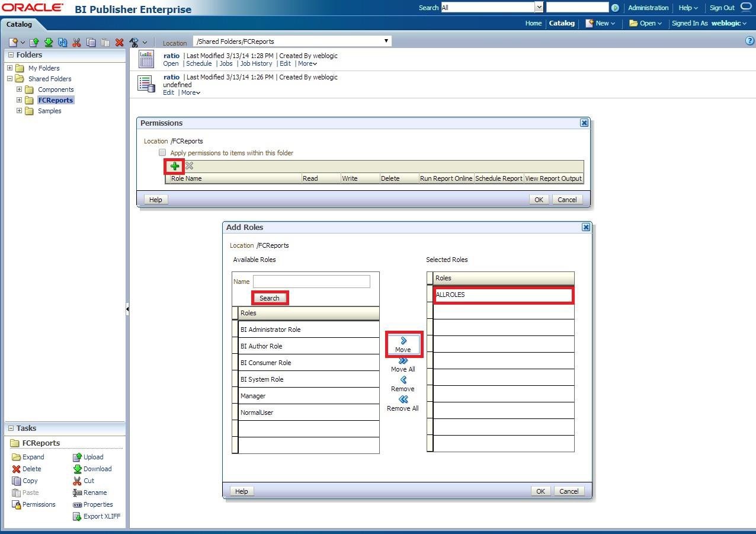The height and width of the screenshot is (534, 756).
Task: Click the Copy icon in the catalog toolbar
Action: [91, 42]
